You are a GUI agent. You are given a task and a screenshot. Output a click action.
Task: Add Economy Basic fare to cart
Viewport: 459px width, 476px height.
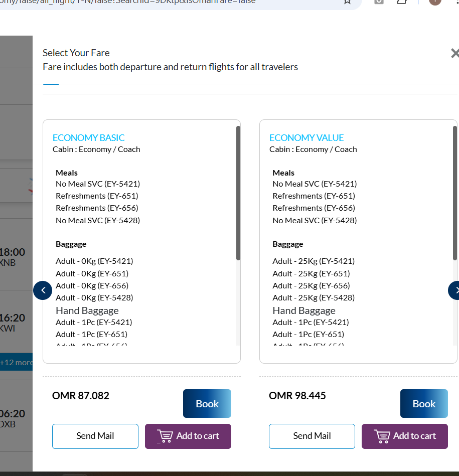point(188,436)
